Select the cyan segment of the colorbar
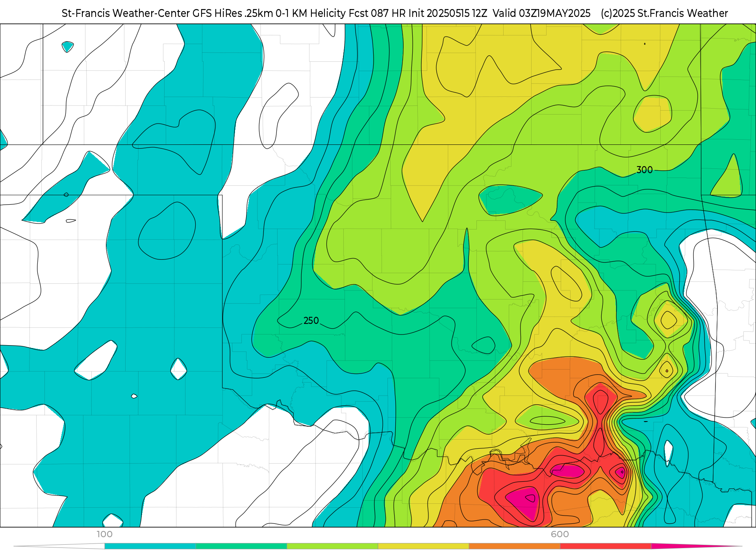This screenshot has height=551, width=756. tap(150, 546)
